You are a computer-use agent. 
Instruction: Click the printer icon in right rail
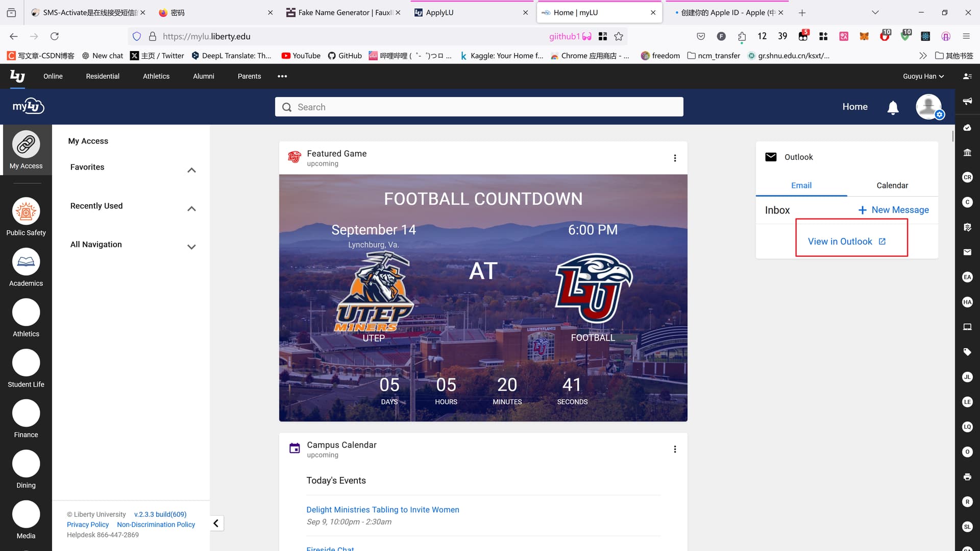click(x=967, y=477)
